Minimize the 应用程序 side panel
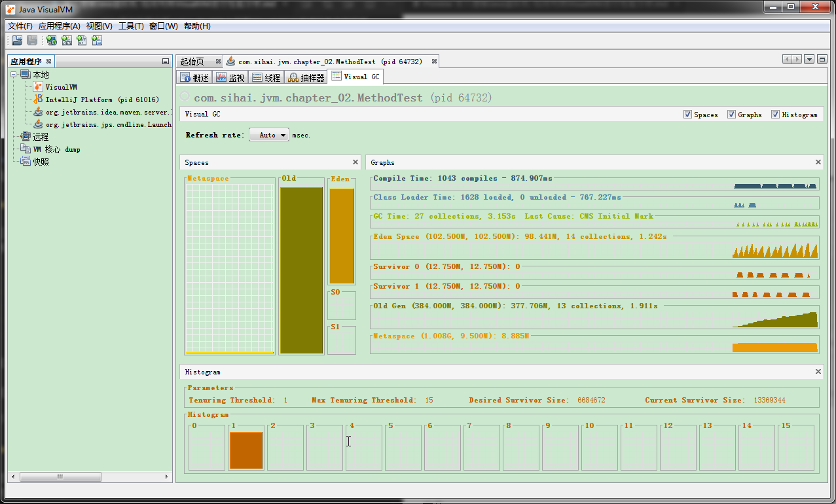This screenshot has height=504, width=836. pos(166,62)
